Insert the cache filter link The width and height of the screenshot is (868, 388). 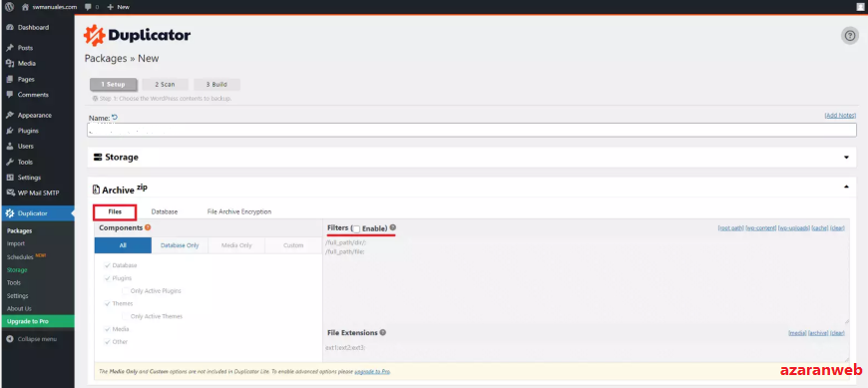pyautogui.click(x=820, y=228)
